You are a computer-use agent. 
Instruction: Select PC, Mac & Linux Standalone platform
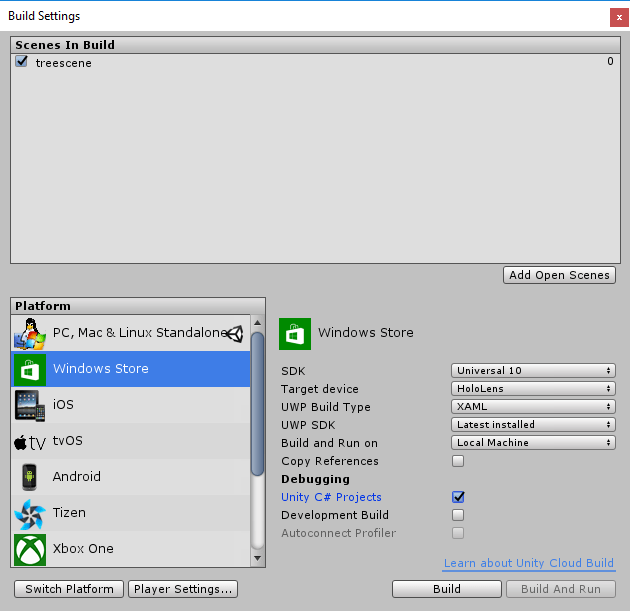click(x=131, y=333)
